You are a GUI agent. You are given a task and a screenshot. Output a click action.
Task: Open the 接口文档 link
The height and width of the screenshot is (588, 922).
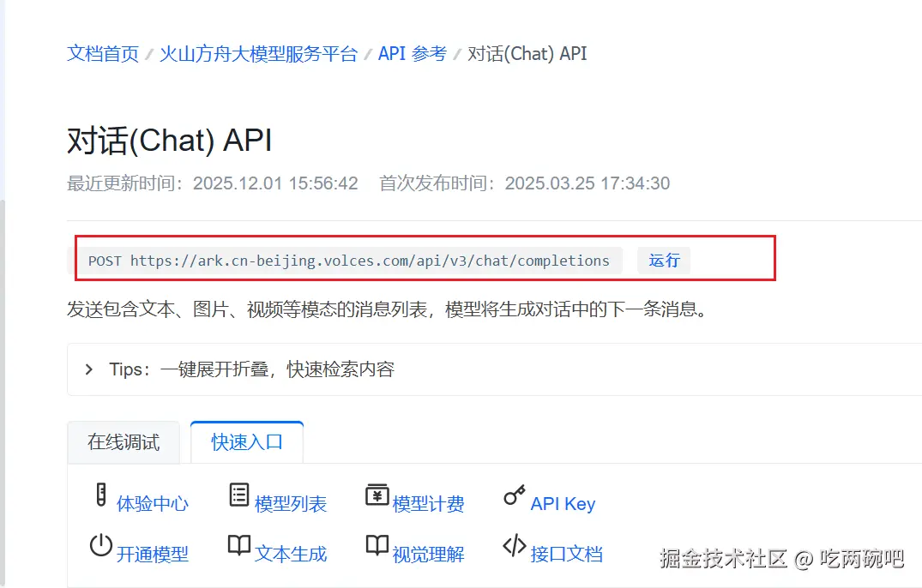pos(566,554)
